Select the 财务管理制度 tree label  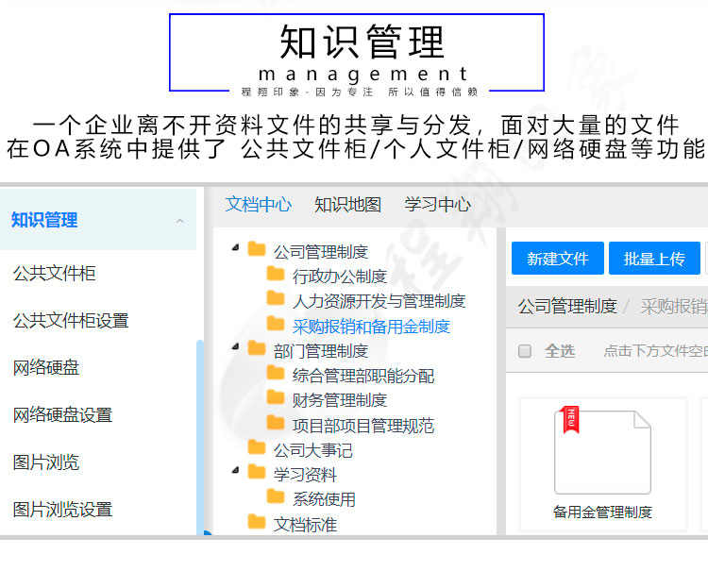tap(340, 400)
